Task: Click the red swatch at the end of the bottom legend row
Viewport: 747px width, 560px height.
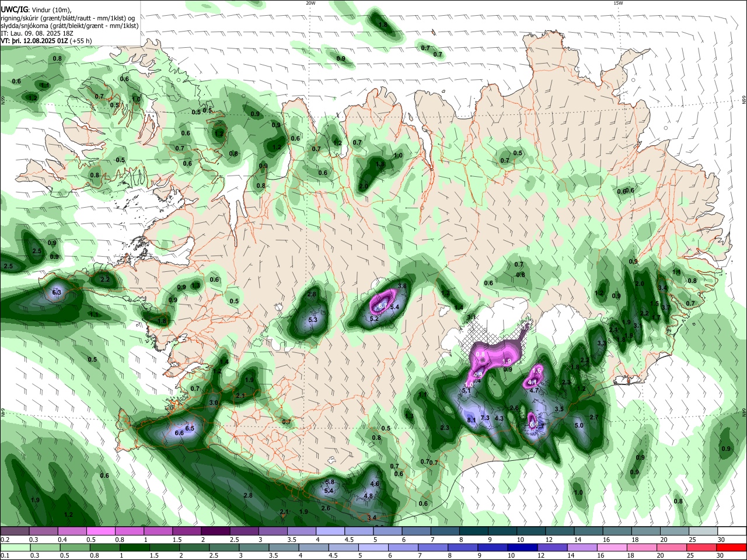Action: (x=731, y=547)
